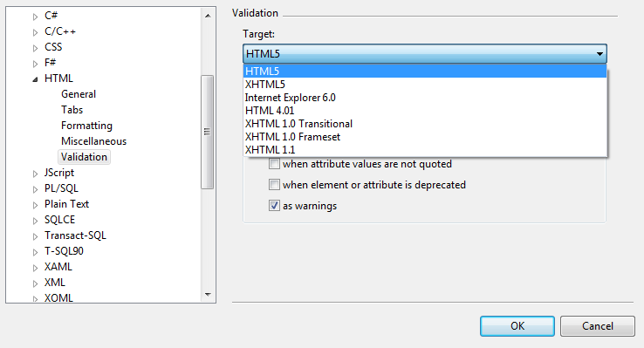This screenshot has height=348, width=644.
Task: Expand the T-SQL90 tree node
Action: pyautogui.click(x=35, y=252)
